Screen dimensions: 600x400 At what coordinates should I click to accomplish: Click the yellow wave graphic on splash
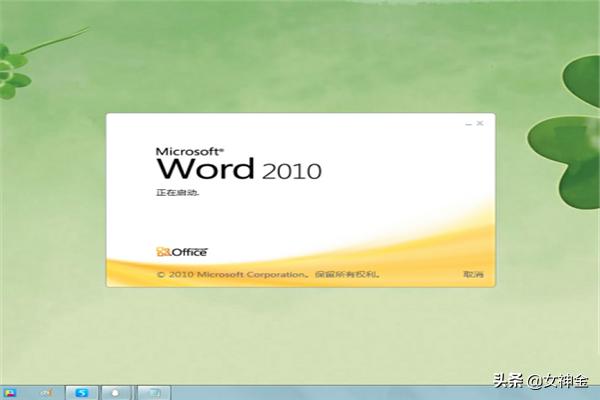tap(400, 240)
